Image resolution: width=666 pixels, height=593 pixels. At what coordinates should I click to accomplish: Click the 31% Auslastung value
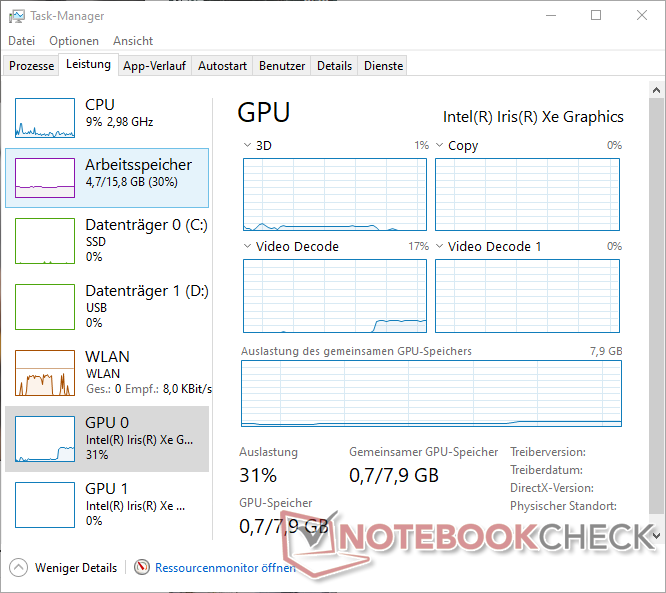(258, 475)
